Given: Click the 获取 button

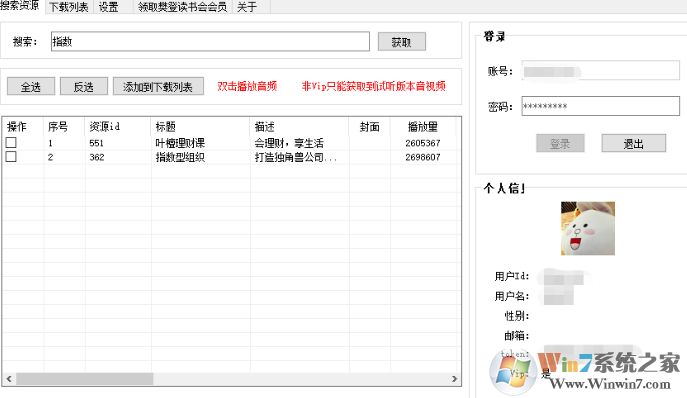Looking at the screenshot, I should point(401,42).
